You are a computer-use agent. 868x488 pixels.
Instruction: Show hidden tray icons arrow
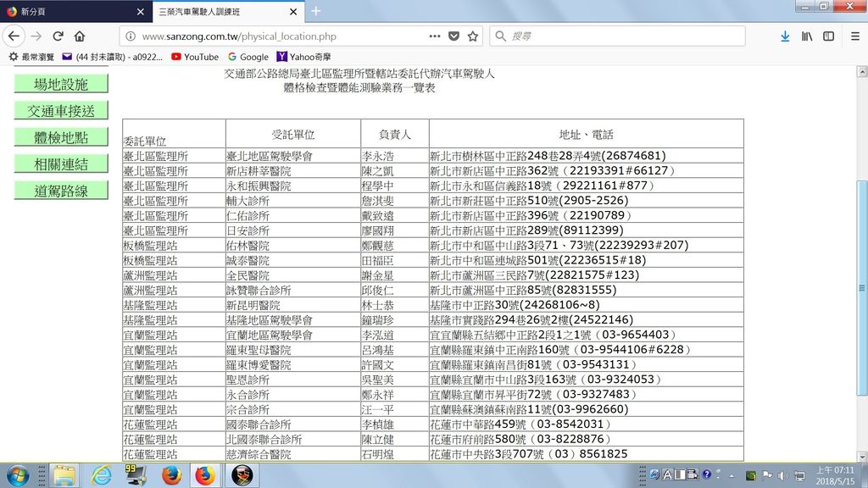(x=732, y=475)
